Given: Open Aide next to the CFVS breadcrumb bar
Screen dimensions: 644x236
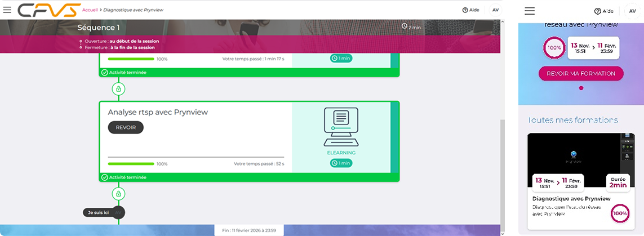Looking at the screenshot, I should [x=470, y=10].
